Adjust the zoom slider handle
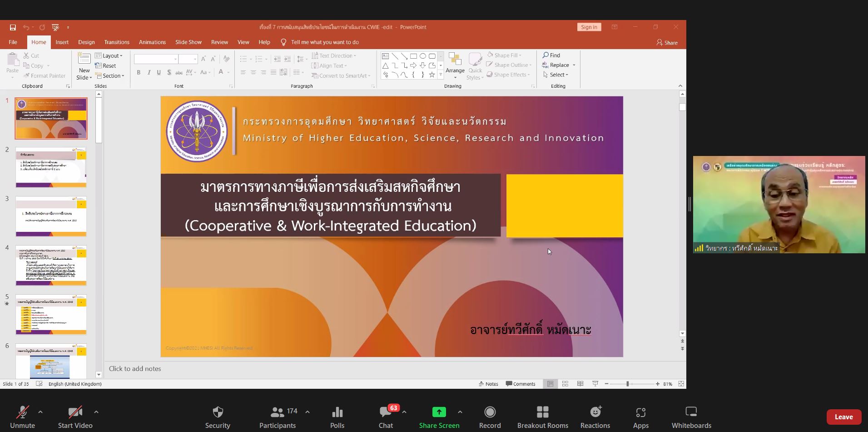 (x=628, y=384)
